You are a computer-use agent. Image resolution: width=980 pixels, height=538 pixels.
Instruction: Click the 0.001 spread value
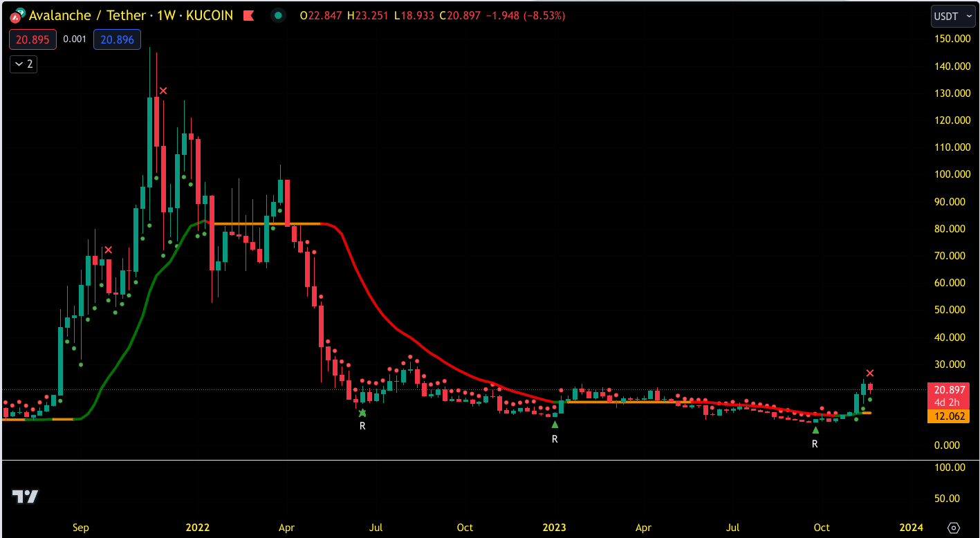75,39
